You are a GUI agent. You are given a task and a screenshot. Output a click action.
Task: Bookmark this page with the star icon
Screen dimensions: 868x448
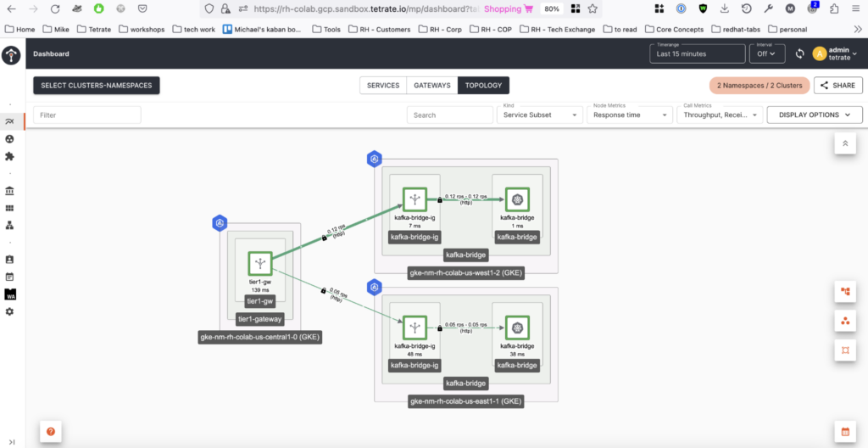(593, 8)
